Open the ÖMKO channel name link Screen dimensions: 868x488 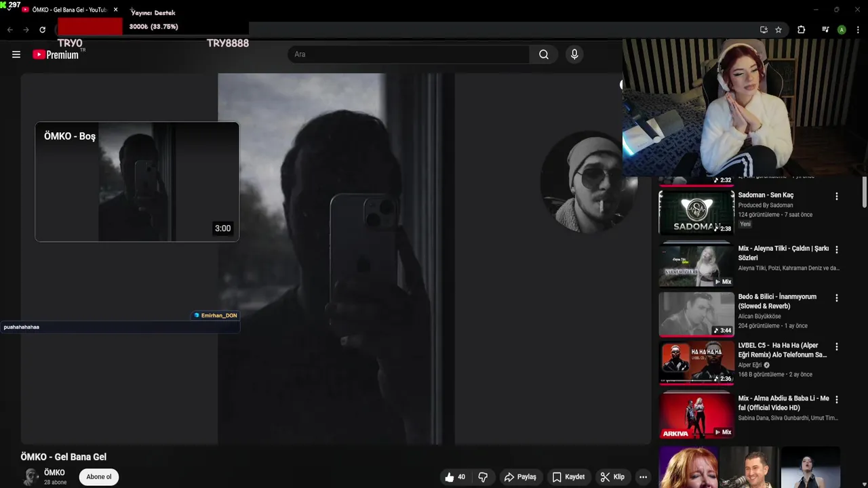click(54, 472)
